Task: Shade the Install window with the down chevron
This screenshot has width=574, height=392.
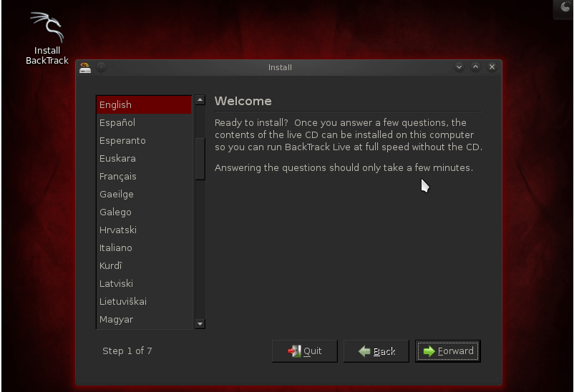Action: coord(459,67)
